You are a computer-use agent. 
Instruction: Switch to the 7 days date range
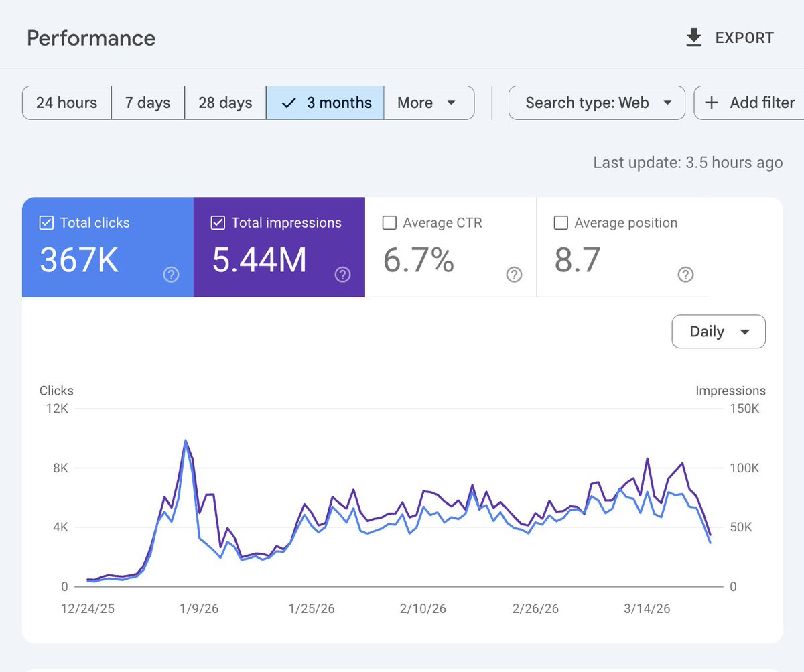147,103
